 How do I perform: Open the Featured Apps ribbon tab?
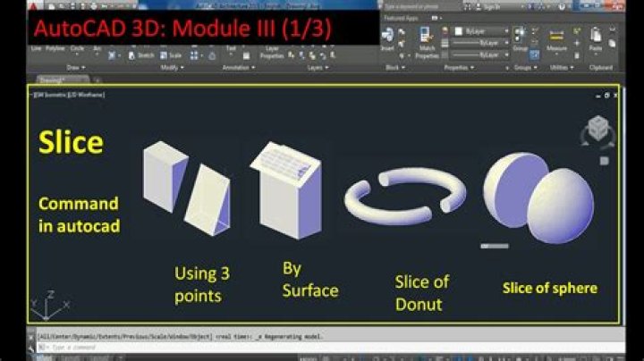click(x=401, y=18)
